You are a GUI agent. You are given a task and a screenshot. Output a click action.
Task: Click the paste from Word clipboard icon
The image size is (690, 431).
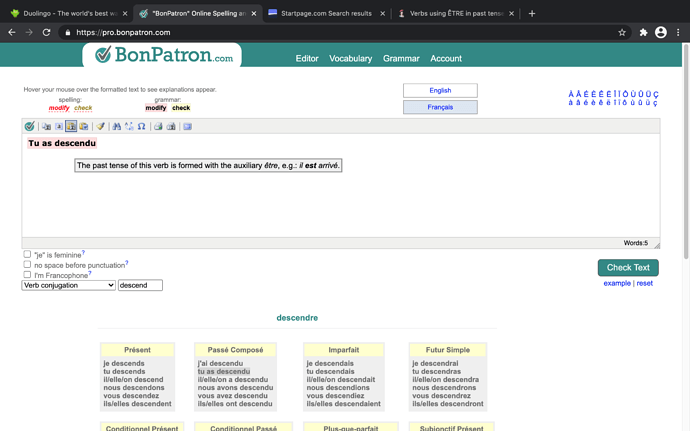point(84,126)
